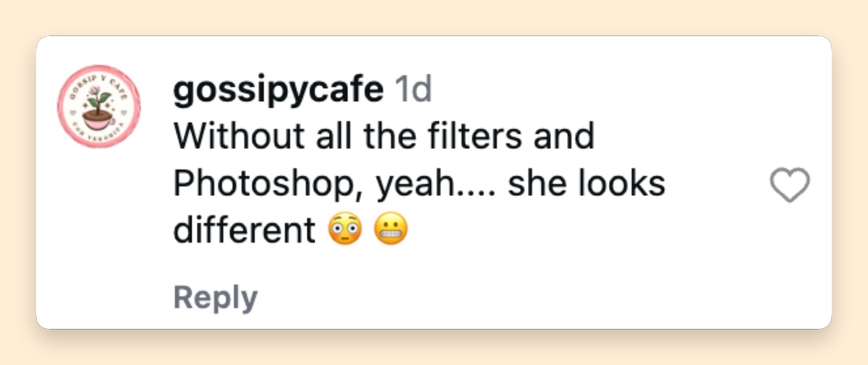868x365 pixels.
Task: Open the gossipycafe profile picture
Action: click(99, 107)
